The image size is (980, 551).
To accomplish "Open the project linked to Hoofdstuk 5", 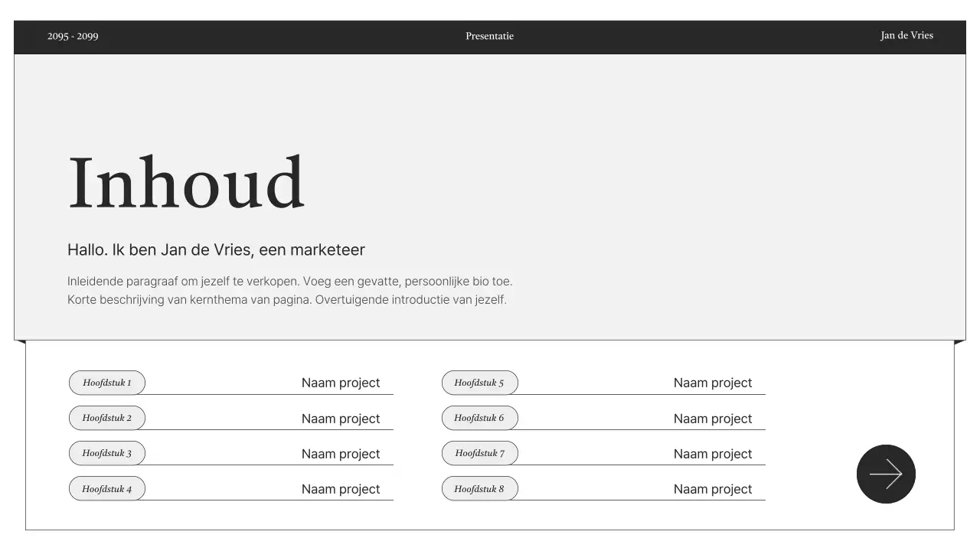I will tap(712, 383).
